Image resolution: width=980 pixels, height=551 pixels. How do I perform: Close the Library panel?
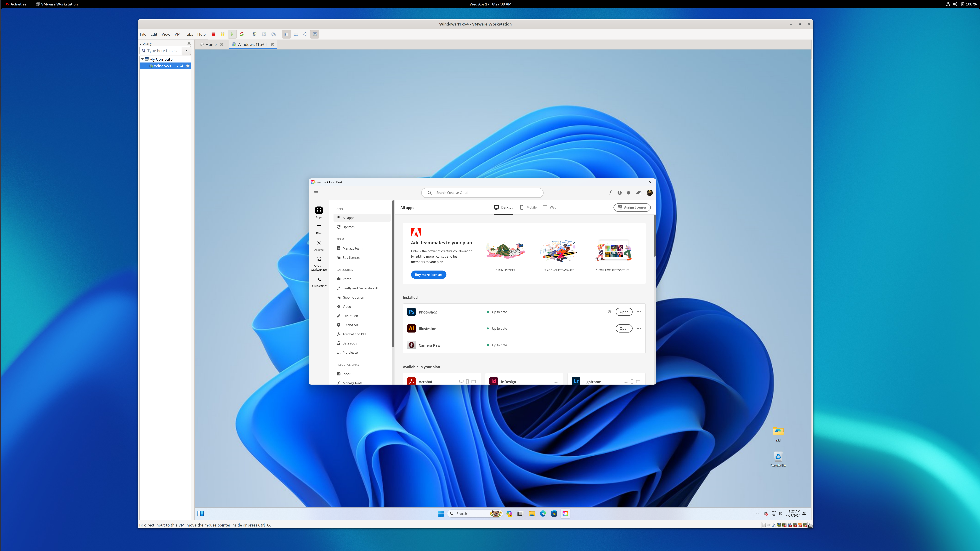[189, 43]
